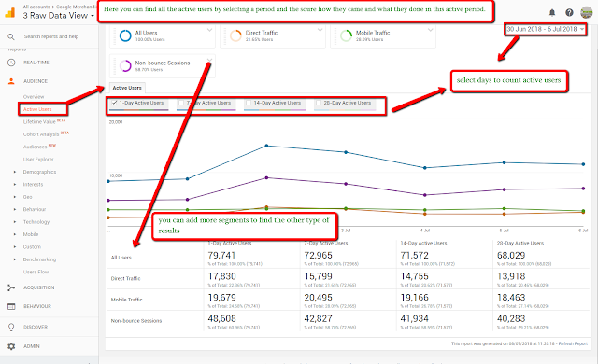
Task: Click the Audience person icon
Action: (11, 81)
